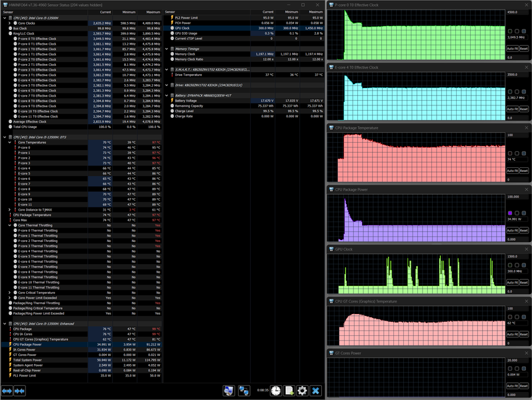Image resolution: width=532 pixels, height=400 pixels.
Task: Close sensor window with the blue X icon
Action: pyautogui.click(x=315, y=391)
